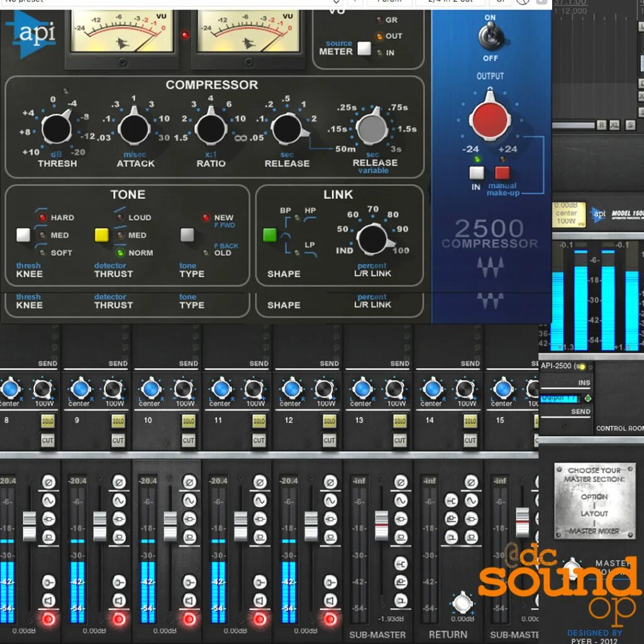
Task: Click the api logo on the compressor plugin
Action: pyautogui.click(x=31, y=35)
